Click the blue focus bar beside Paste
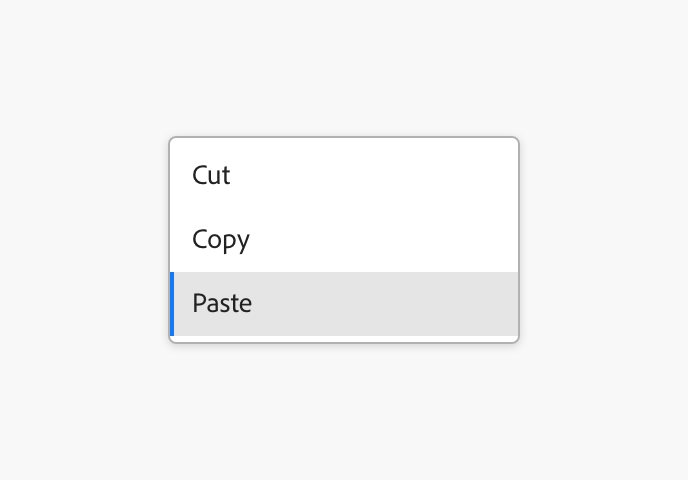The height and width of the screenshot is (480, 688). click(x=172, y=303)
